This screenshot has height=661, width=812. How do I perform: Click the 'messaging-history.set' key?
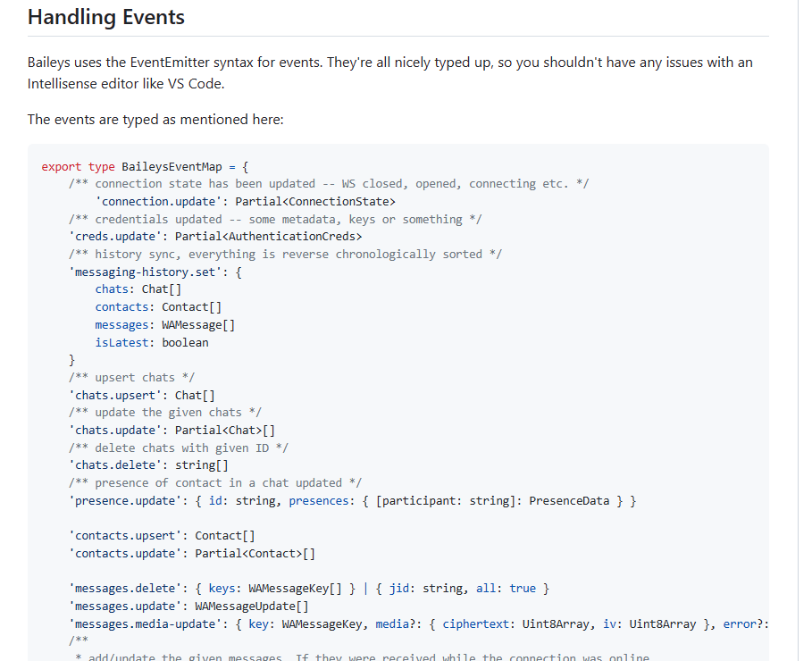pos(145,272)
